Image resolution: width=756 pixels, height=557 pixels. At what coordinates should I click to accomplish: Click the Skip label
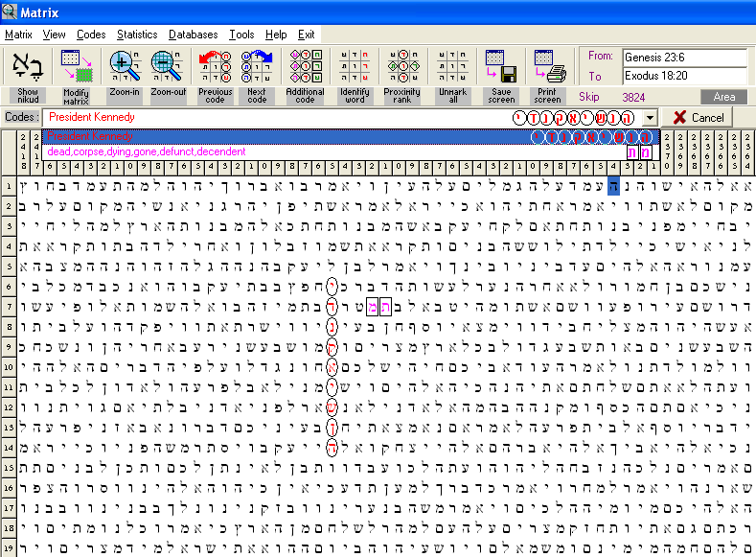[x=588, y=97]
